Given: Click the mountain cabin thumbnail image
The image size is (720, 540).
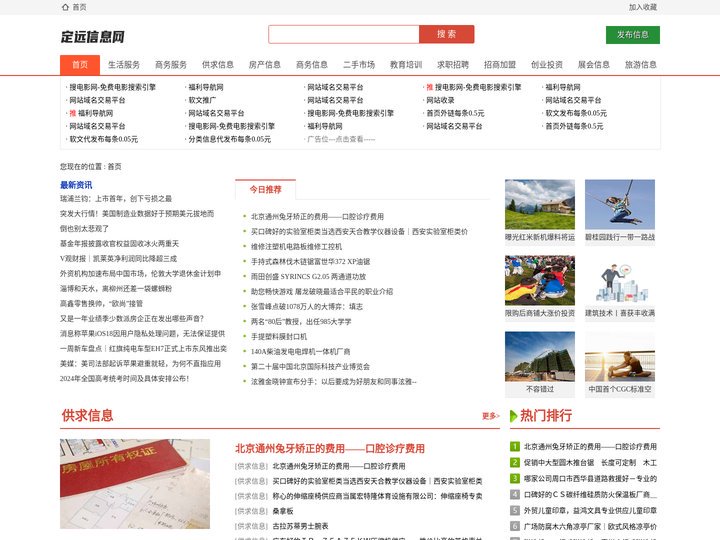Looking at the screenshot, I should point(540,204).
